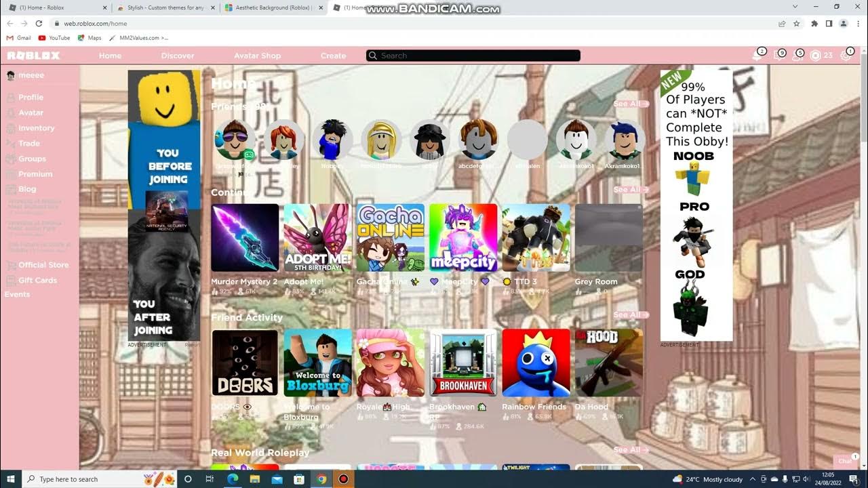Show hidden system tray icons

tap(752, 479)
